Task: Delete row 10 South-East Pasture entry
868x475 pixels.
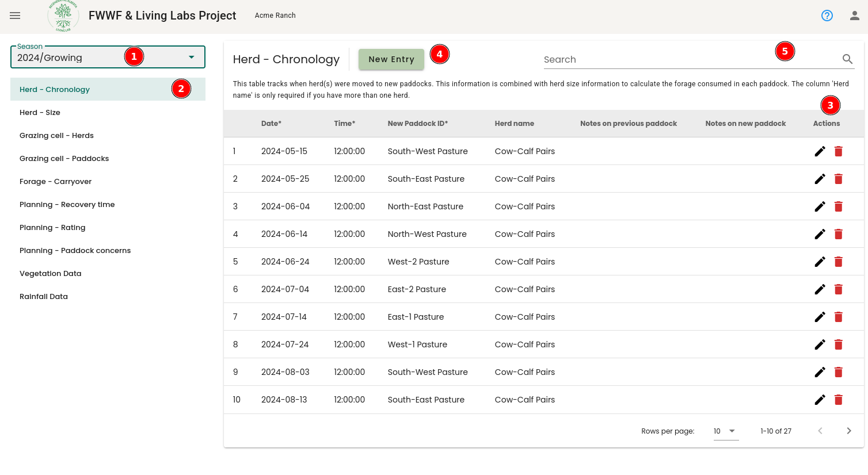Action: 839,400
